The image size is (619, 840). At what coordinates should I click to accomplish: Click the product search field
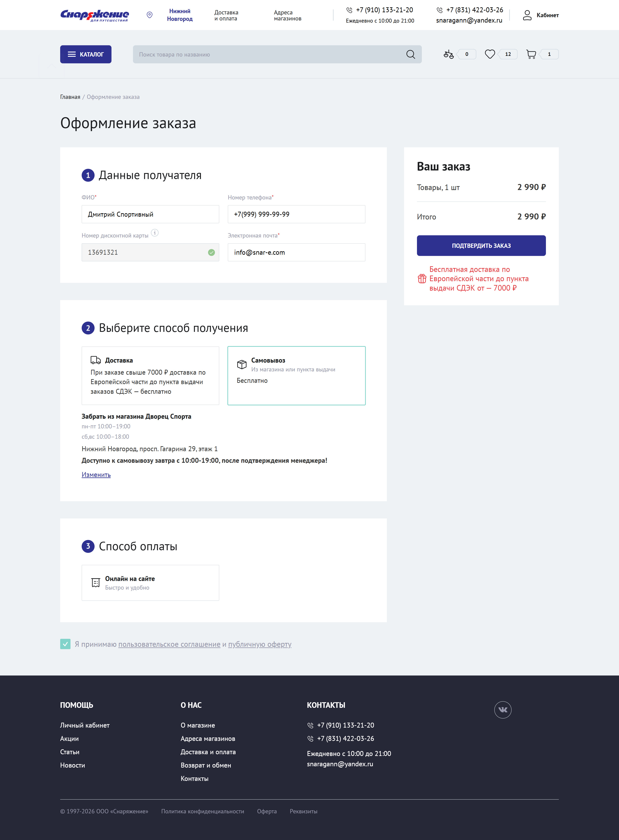pyautogui.click(x=277, y=54)
